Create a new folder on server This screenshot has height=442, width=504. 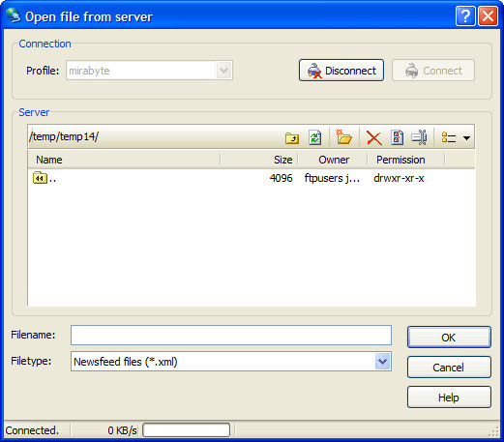[x=343, y=137]
